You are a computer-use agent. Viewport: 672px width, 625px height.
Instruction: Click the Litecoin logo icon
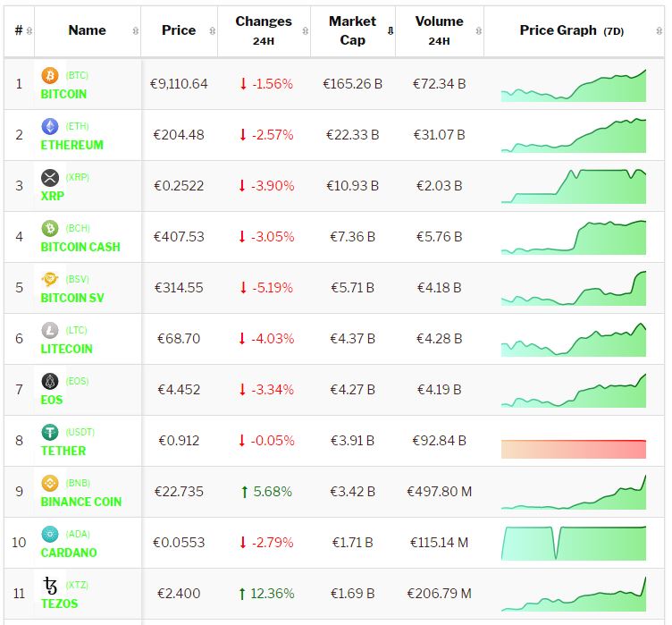[x=50, y=331]
